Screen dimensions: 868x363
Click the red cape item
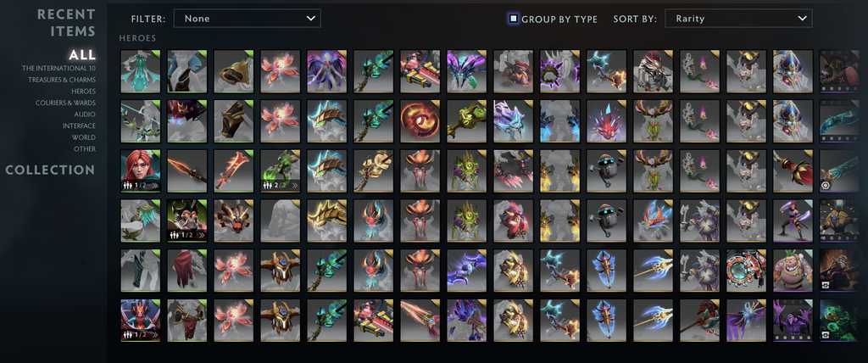coord(187,271)
